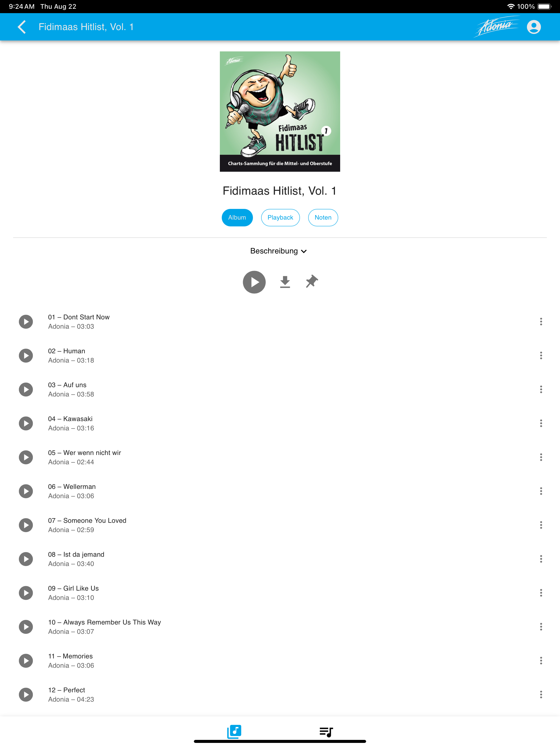This screenshot has height=747, width=560.
Task: Open the user profile icon
Action: (x=534, y=27)
